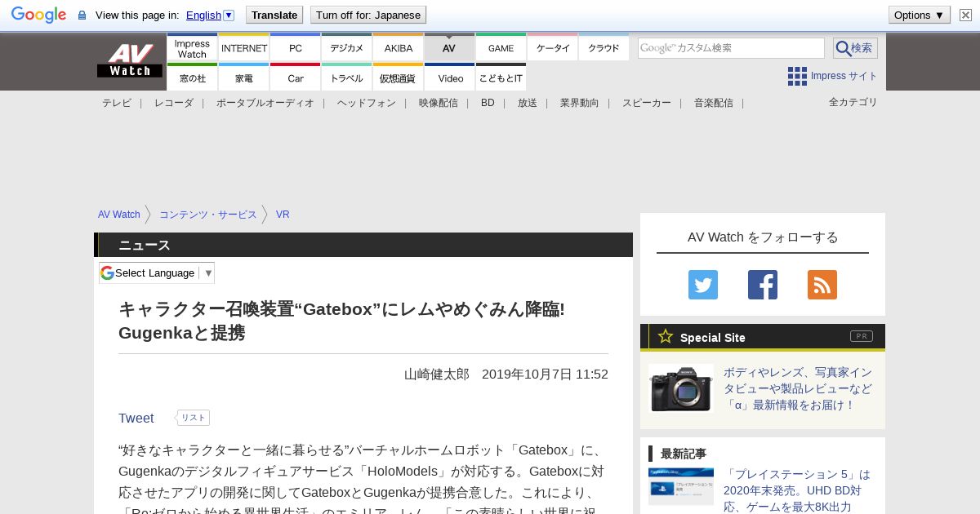Click the Google custom search field
The height and width of the screenshot is (514, 980).
(x=731, y=48)
